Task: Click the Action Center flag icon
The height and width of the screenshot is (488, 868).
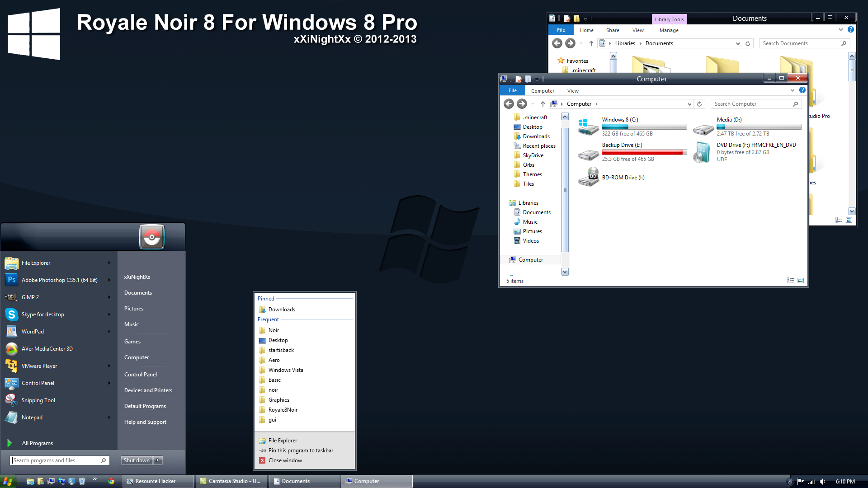Action: pos(800,482)
